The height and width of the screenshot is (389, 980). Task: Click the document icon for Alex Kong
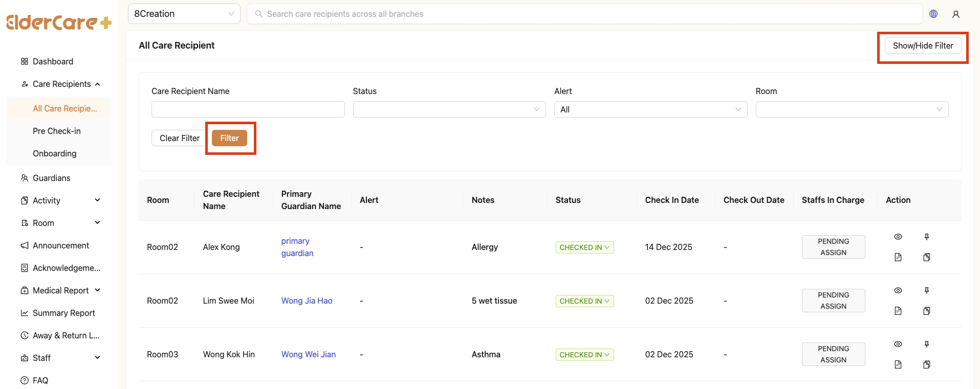coord(898,257)
